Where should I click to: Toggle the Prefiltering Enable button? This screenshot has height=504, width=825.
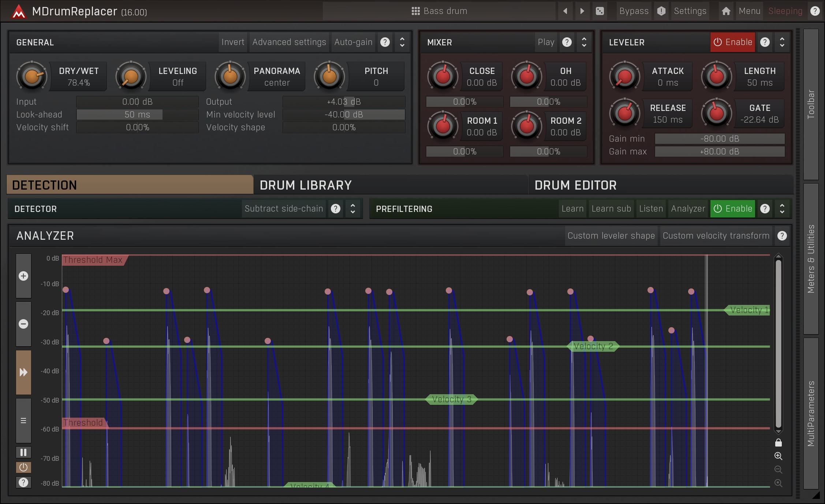point(732,209)
